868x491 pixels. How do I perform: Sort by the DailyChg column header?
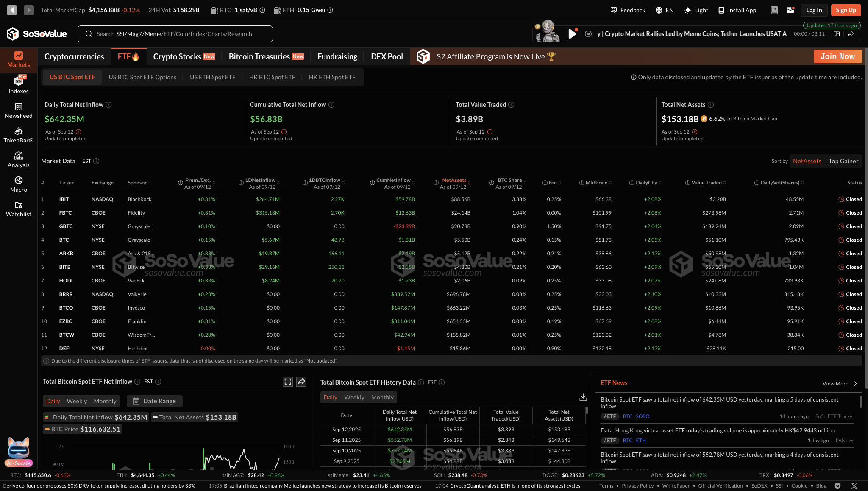(x=645, y=183)
